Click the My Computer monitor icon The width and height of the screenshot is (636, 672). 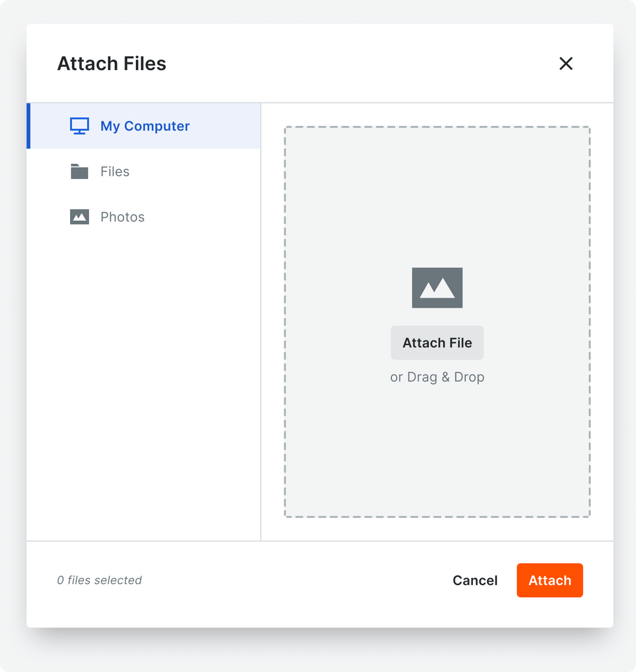79,125
